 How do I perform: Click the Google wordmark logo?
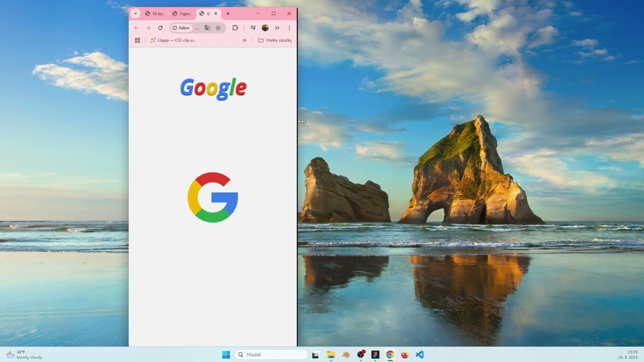tap(213, 88)
